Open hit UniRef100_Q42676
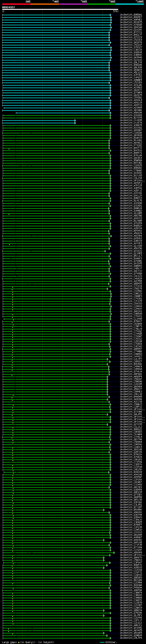 click(x=131, y=42)
